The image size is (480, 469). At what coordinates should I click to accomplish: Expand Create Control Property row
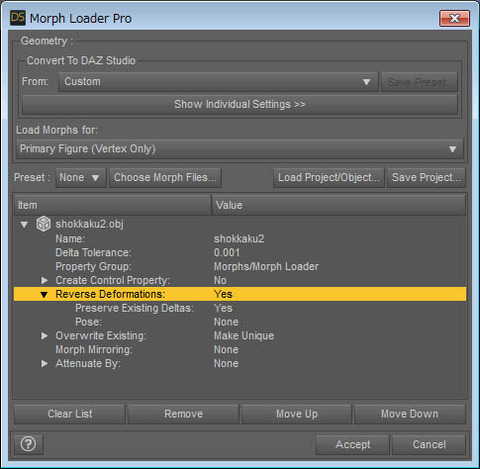point(44,280)
